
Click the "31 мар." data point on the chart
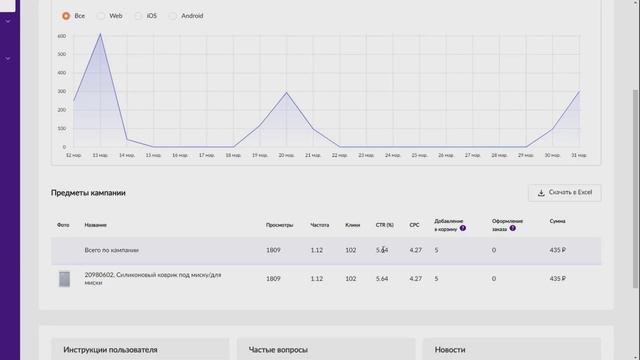click(579, 91)
